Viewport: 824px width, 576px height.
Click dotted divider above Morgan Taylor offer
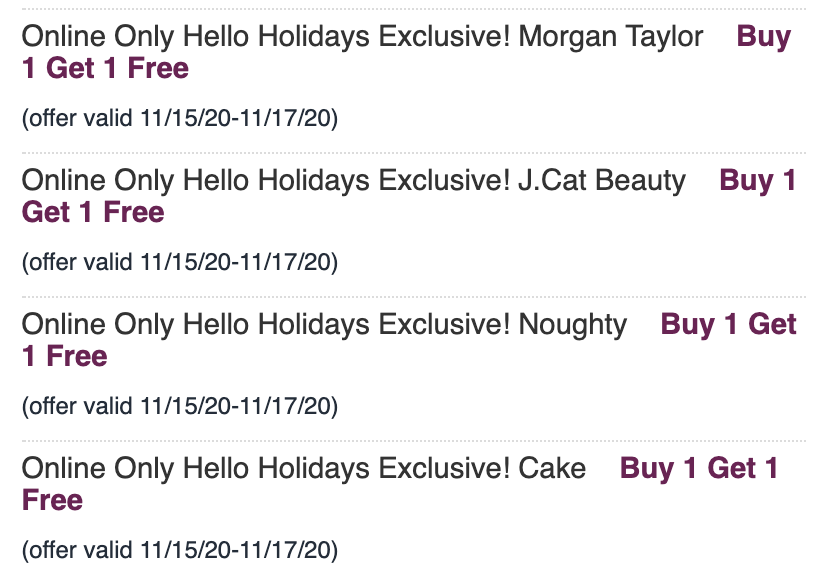click(x=414, y=9)
